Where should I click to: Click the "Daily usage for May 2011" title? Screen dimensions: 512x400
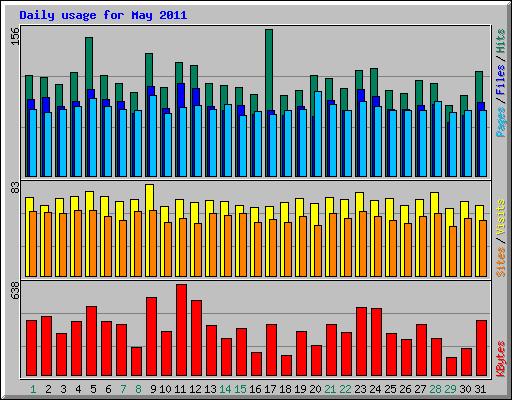103,15
